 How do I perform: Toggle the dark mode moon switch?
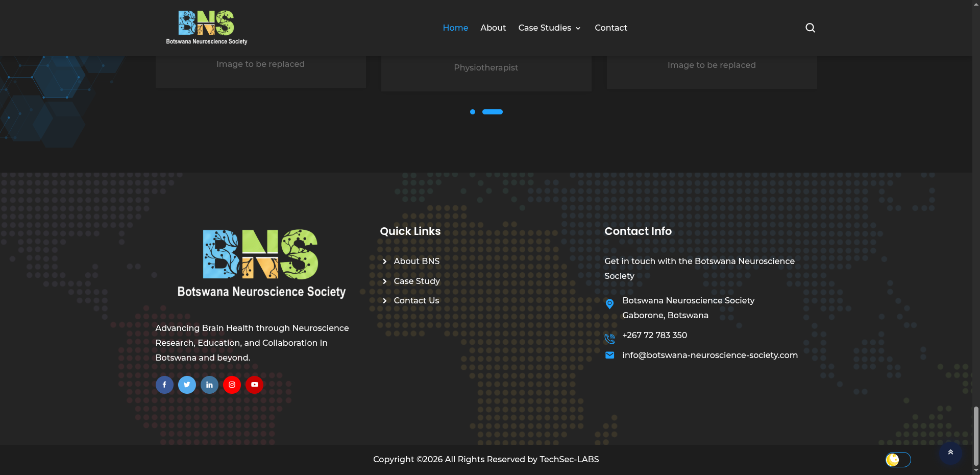point(898,460)
